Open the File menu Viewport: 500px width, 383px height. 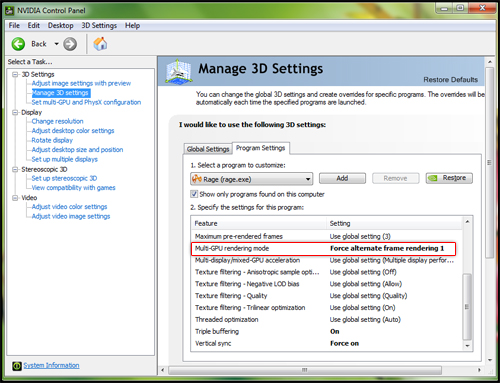tap(14, 25)
